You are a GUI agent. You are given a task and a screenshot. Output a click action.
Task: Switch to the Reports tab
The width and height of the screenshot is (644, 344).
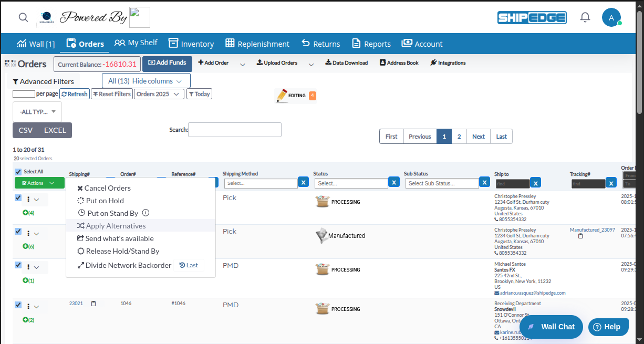click(371, 44)
